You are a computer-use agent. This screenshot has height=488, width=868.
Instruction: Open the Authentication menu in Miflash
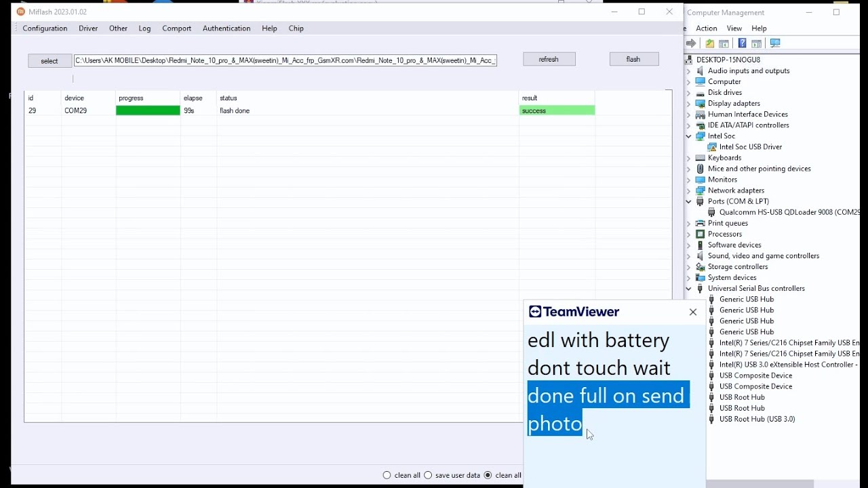[226, 28]
